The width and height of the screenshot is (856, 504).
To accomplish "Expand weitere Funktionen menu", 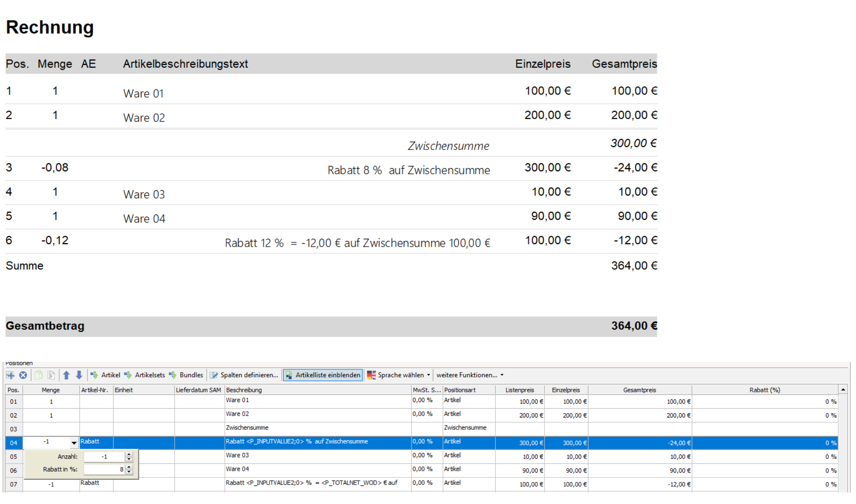I will point(470,375).
